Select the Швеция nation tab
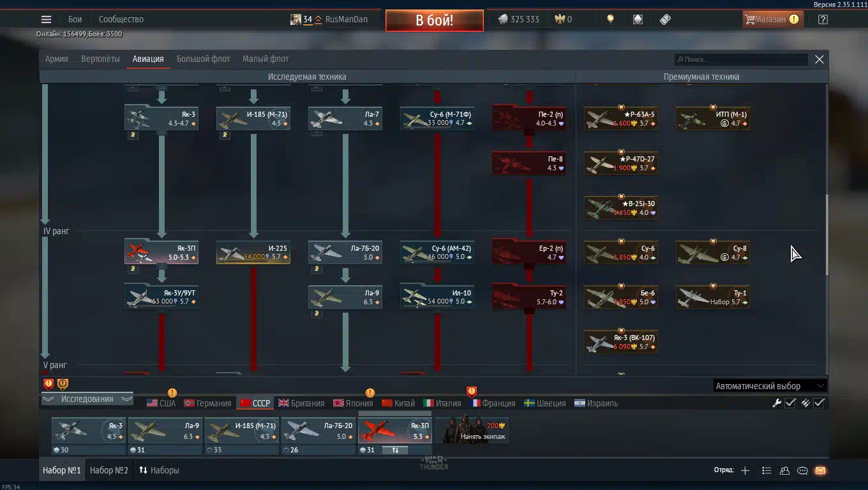The image size is (868, 490). pos(544,403)
